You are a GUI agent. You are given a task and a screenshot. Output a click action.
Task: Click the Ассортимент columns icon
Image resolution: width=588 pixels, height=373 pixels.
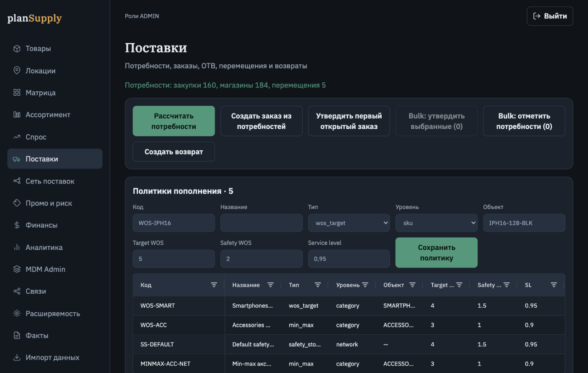(17, 115)
